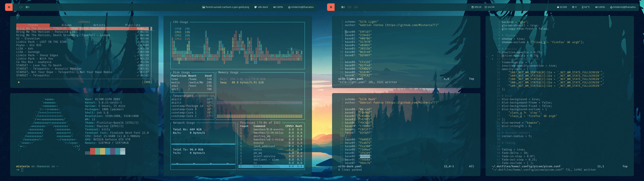Click the music library scrollbar handle
Image resolution: width=644 pixels, height=181 pixels.
click(x=151, y=29)
